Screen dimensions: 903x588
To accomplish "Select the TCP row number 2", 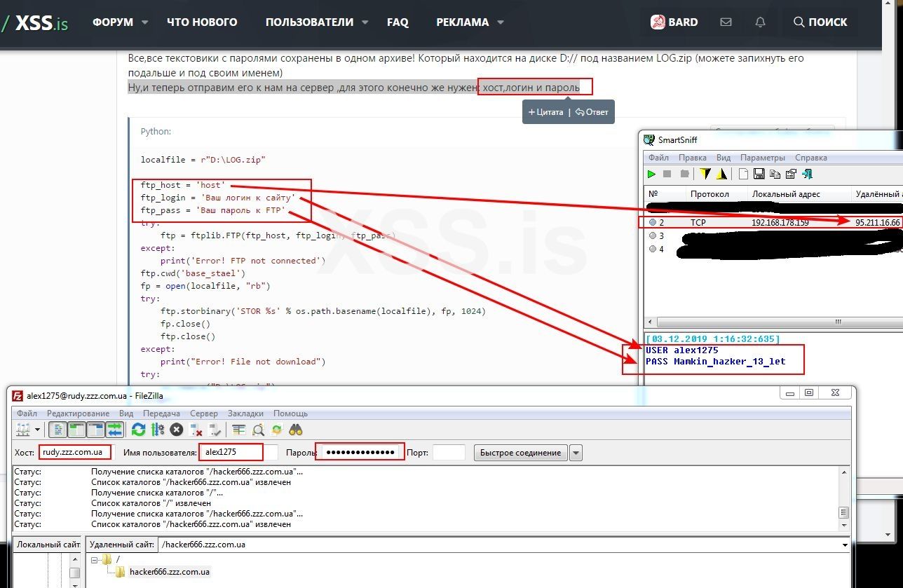I will [x=773, y=222].
